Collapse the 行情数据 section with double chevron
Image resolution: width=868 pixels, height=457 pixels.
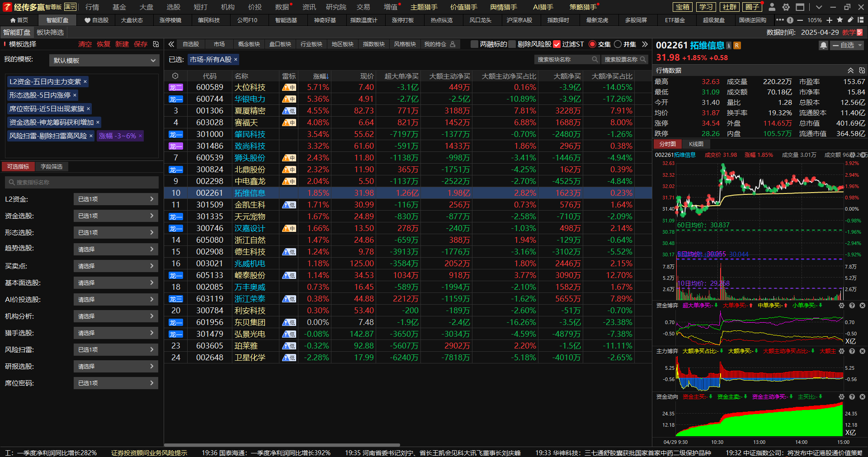tap(850, 71)
